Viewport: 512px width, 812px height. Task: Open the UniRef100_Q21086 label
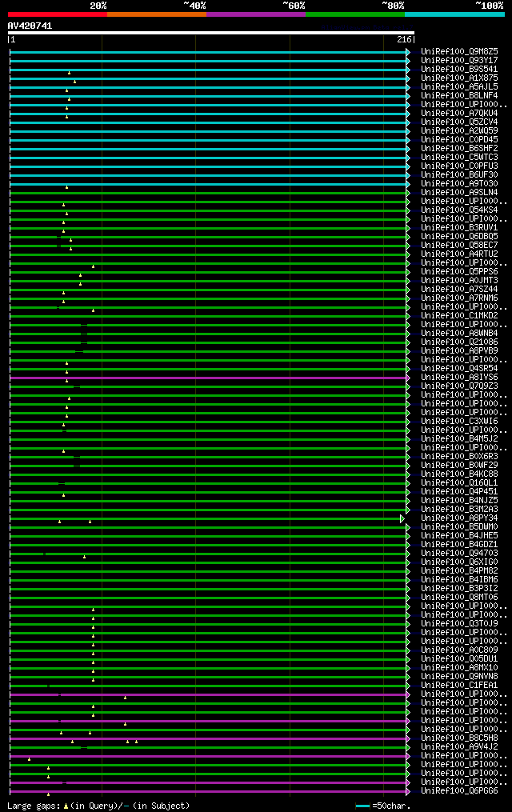459,342
